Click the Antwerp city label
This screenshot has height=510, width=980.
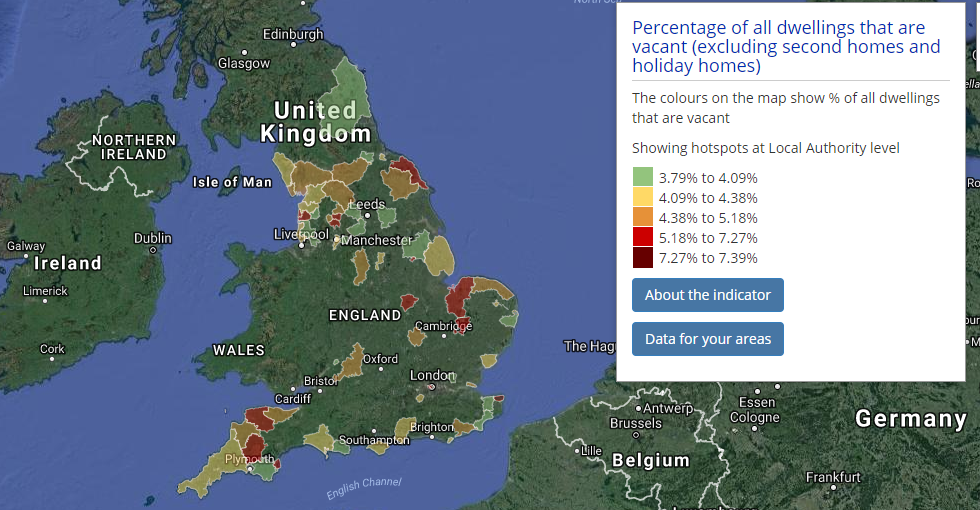(x=668, y=408)
